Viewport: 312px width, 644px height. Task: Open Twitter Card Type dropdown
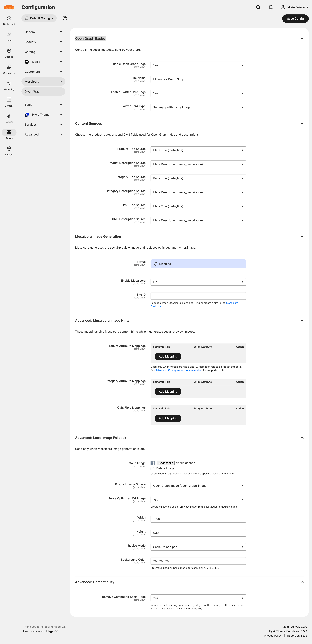point(198,107)
